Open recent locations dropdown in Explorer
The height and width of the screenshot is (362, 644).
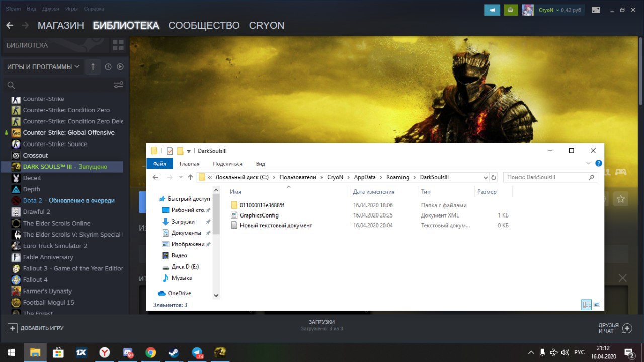coord(181,177)
